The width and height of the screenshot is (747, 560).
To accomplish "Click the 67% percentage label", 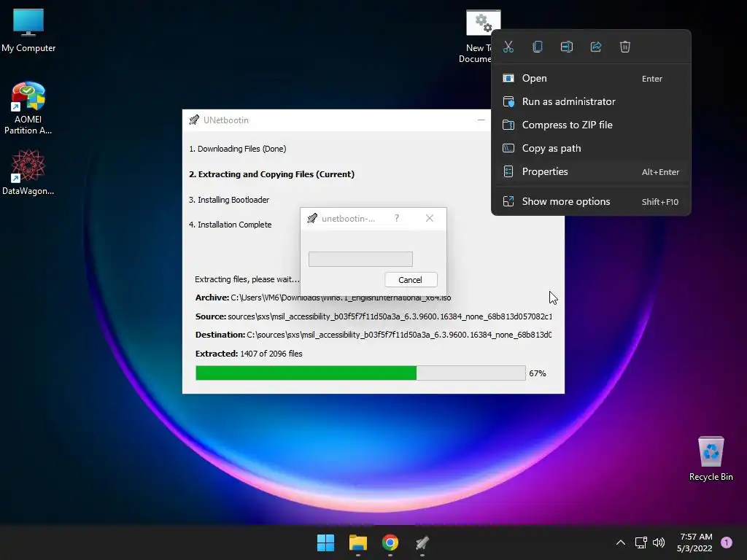I will click(x=538, y=373).
